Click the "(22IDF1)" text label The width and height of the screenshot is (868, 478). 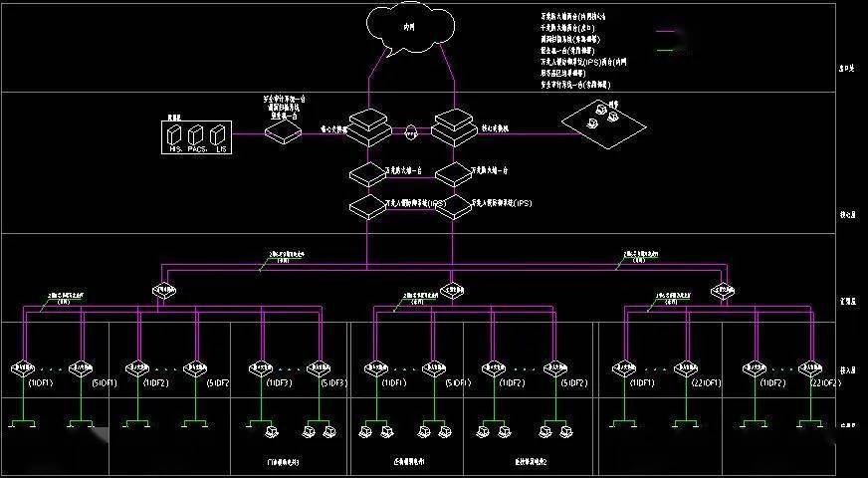[x=705, y=383]
